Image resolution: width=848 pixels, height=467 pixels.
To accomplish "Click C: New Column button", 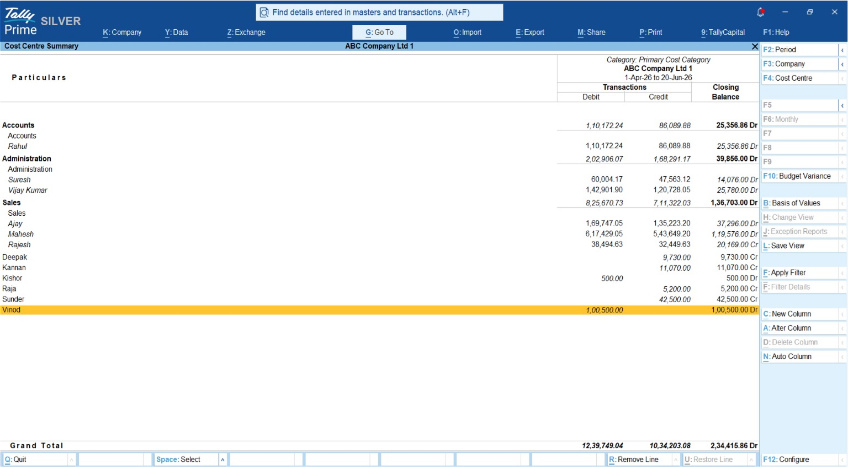I will tap(799, 314).
